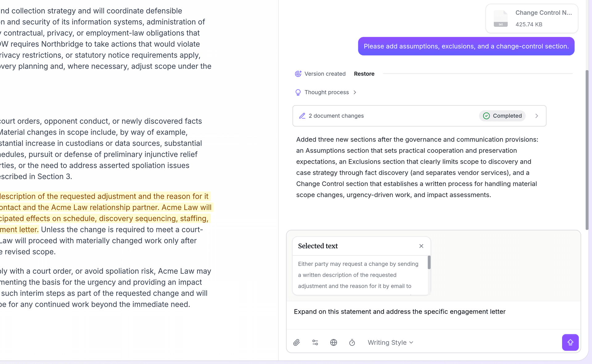Click the timer stopwatch icon
This screenshot has height=364, width=592.
[x=352, y=342]
